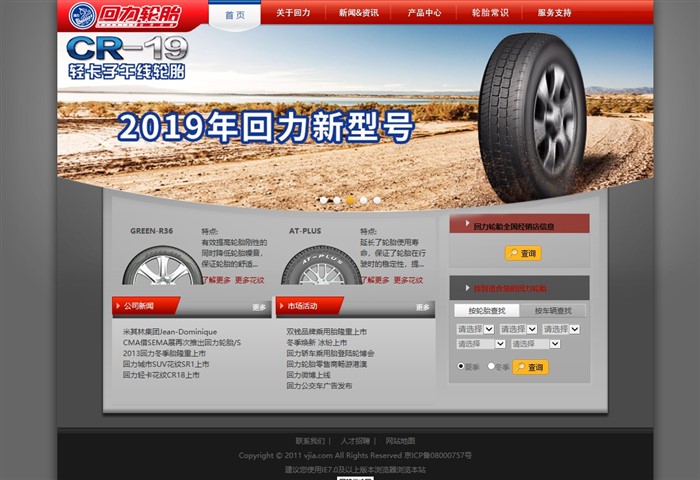Click 查询 button under dealer store info
Screen dimensions: 700x480
[523, 253]
